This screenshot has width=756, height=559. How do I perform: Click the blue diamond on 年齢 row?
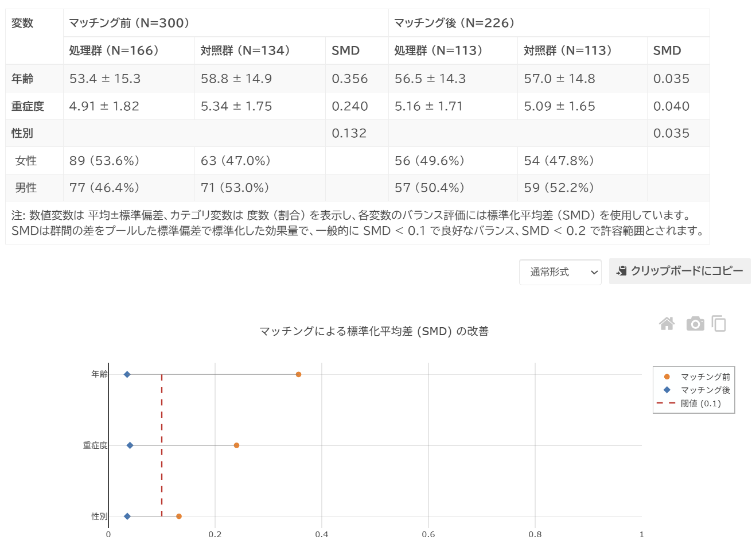click(127, 375)
